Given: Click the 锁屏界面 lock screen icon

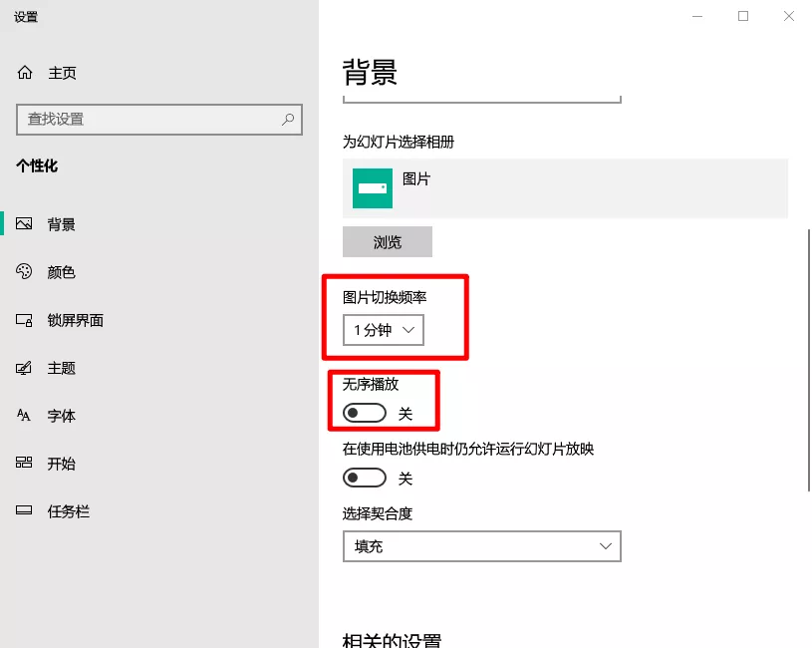Looking at the screenshot, I should coord(24,319).
